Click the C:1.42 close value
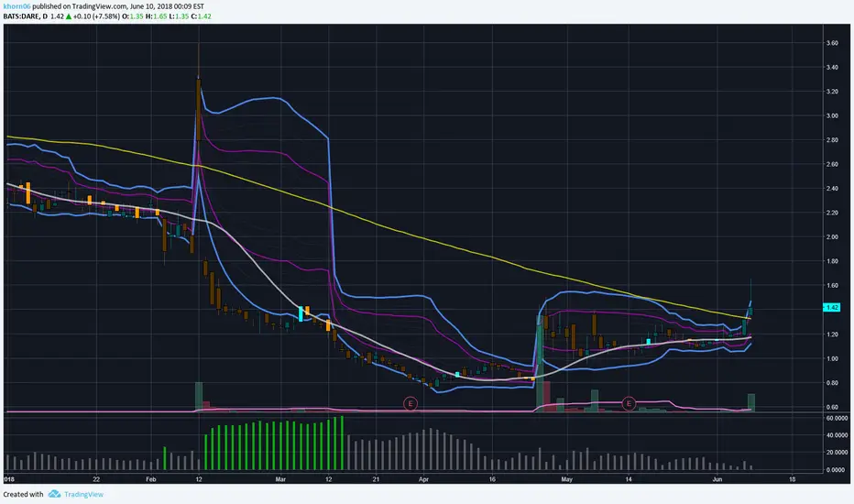 coord(201,16)
